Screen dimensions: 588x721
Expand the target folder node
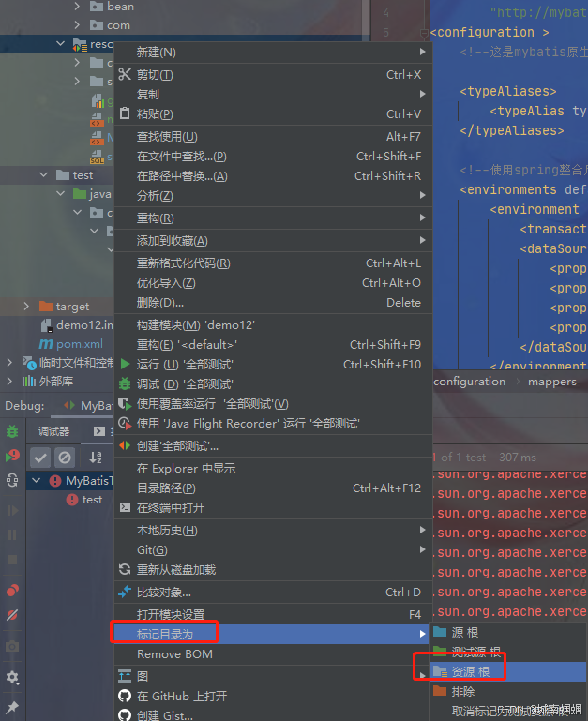26,306
